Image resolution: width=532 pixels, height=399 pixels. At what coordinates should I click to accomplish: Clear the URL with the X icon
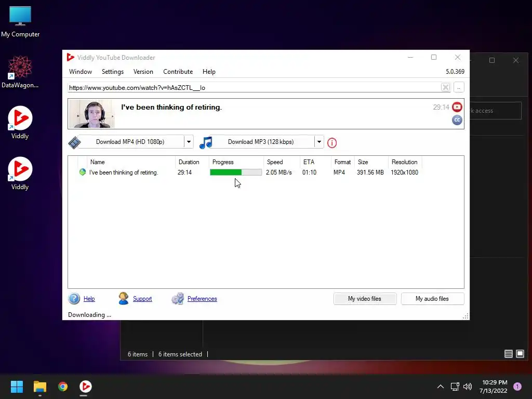pos(445,87)
